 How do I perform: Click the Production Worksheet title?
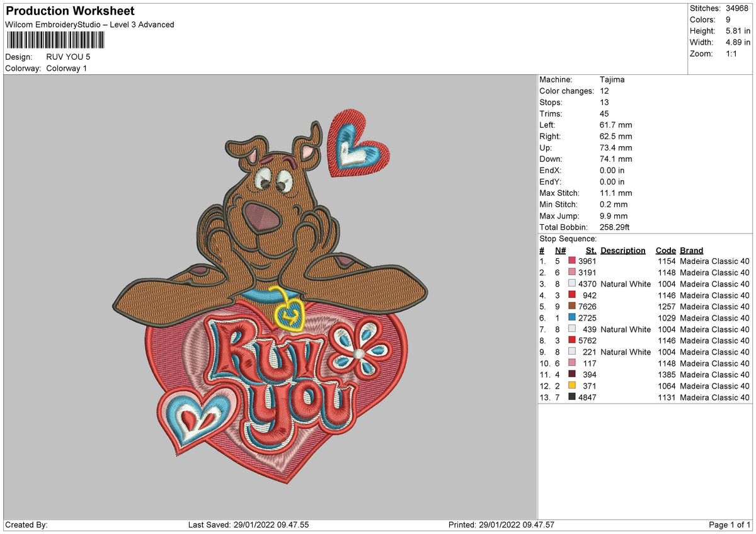click(x=69, y=11)
